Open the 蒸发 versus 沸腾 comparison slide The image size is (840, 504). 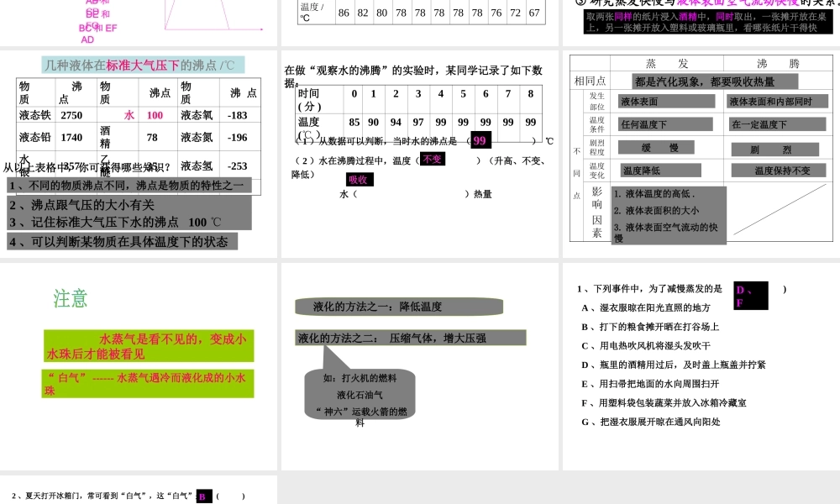[x=701, y=155]
